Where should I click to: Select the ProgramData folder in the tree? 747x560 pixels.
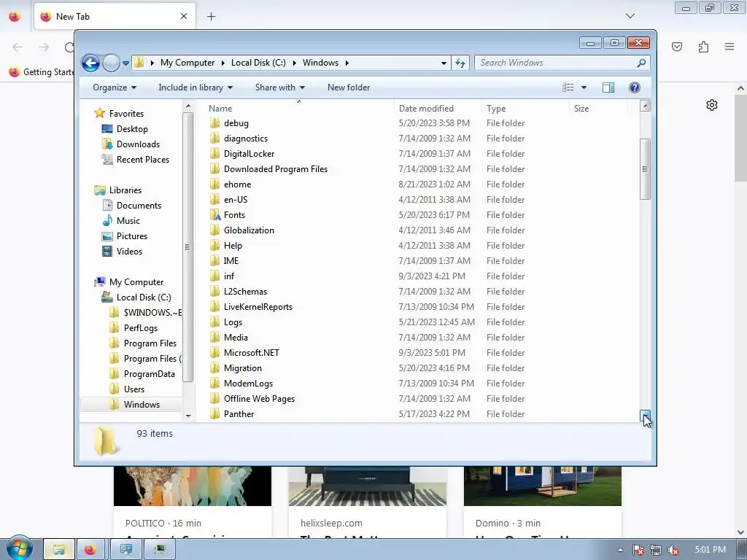(x=149, y=374)
